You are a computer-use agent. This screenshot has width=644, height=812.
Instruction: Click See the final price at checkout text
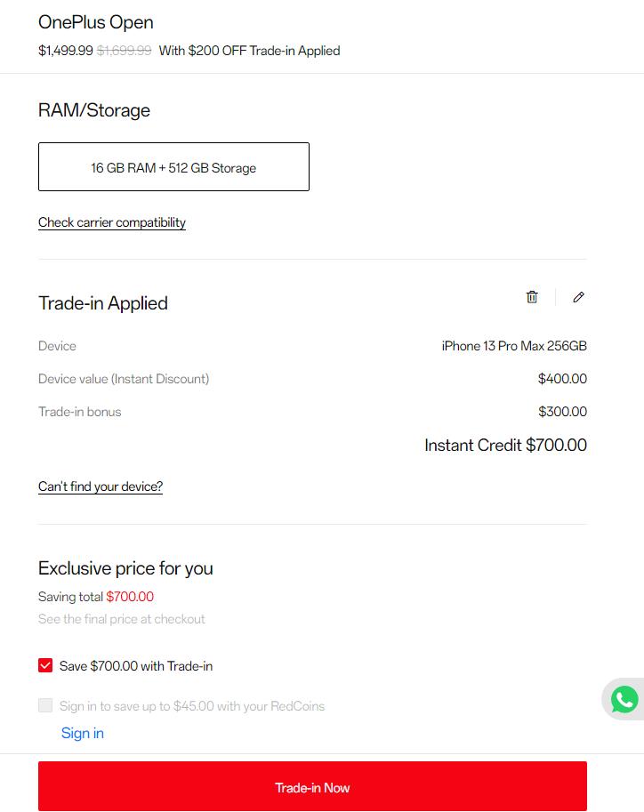click(x=122, y=619)
